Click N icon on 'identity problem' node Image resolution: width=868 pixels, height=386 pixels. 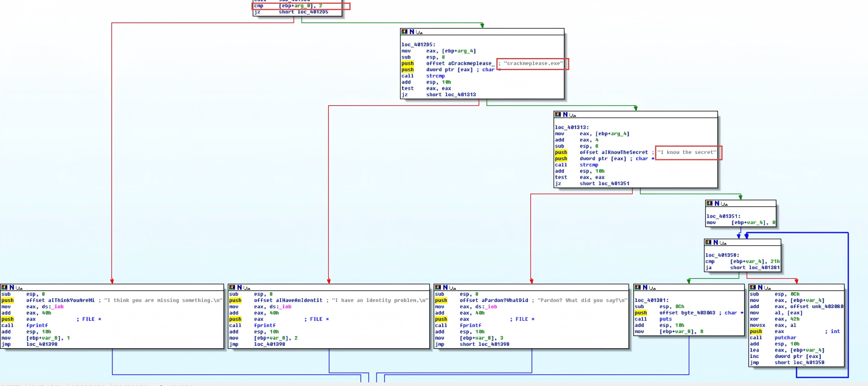coord(240,287)
